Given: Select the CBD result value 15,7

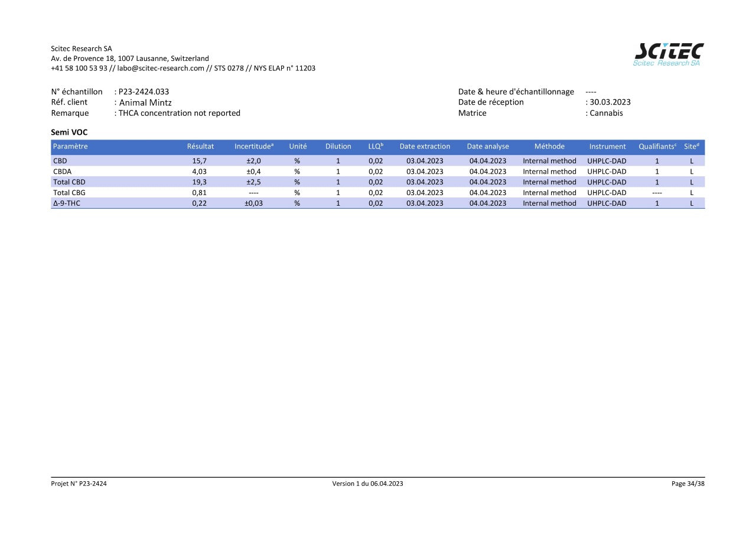Looking at the screenshot, I should point(199,161).
